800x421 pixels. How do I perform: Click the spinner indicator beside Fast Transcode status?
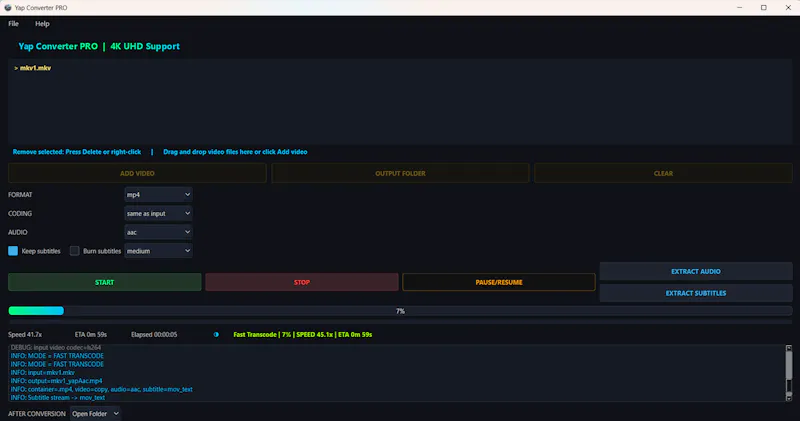pos(216,335)
